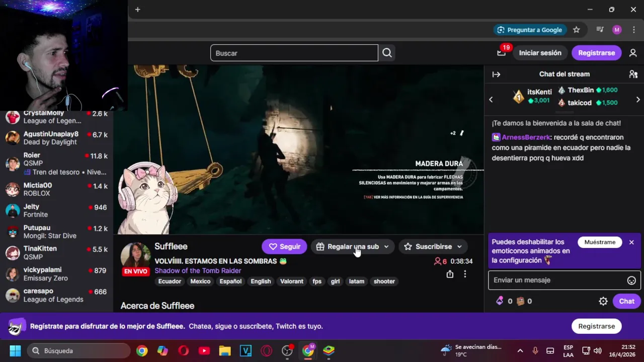Show hidden system tray icons
The height and width of the screenshot is (362, 644).
(x=520, y=350)
